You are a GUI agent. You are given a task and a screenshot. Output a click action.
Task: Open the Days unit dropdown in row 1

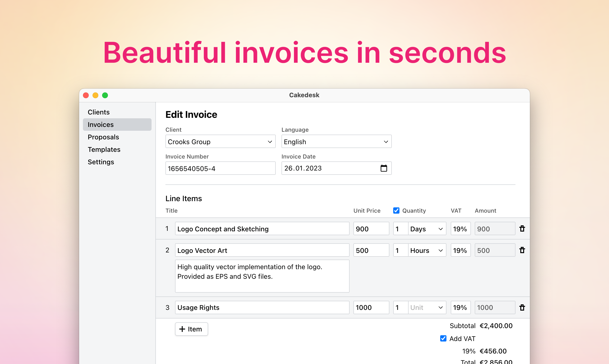click(x=427, y=229)
